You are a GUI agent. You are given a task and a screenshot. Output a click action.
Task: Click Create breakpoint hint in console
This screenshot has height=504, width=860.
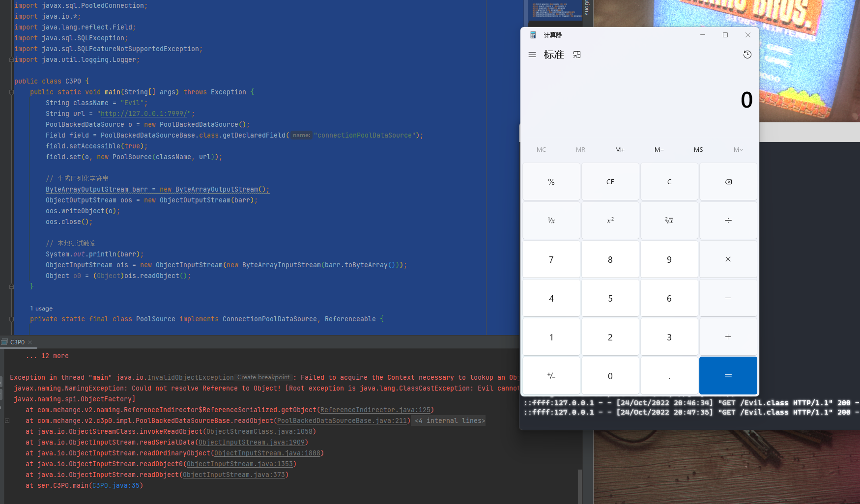tap(263, 377)
